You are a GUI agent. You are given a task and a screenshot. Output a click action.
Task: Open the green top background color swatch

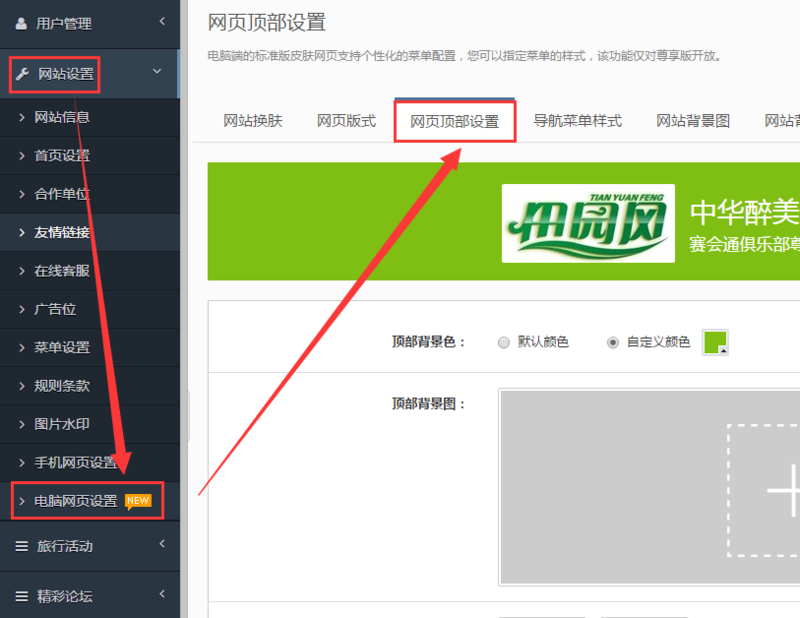click(x=715, y=342)
